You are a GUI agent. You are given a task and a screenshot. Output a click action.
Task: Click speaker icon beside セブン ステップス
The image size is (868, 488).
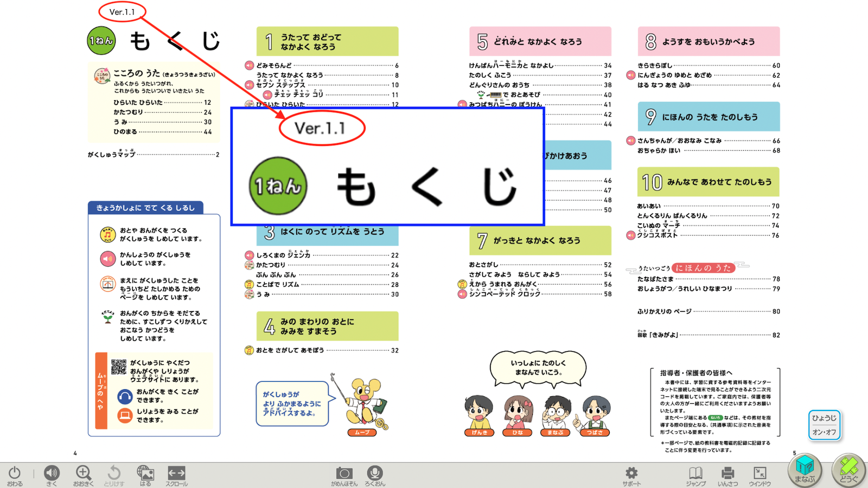pyautogui.click(x=249, y=85)
